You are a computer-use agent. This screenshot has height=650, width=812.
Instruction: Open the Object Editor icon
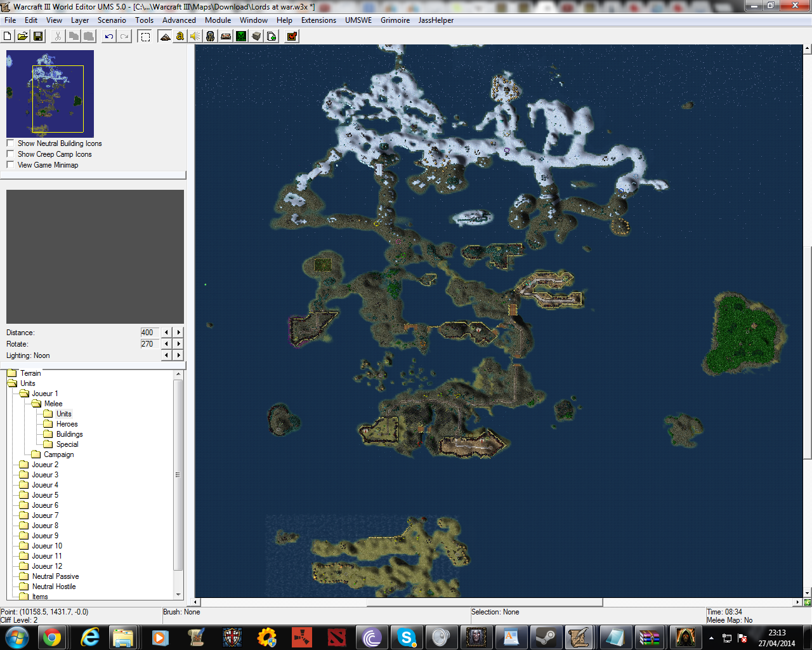click(211, 36)
